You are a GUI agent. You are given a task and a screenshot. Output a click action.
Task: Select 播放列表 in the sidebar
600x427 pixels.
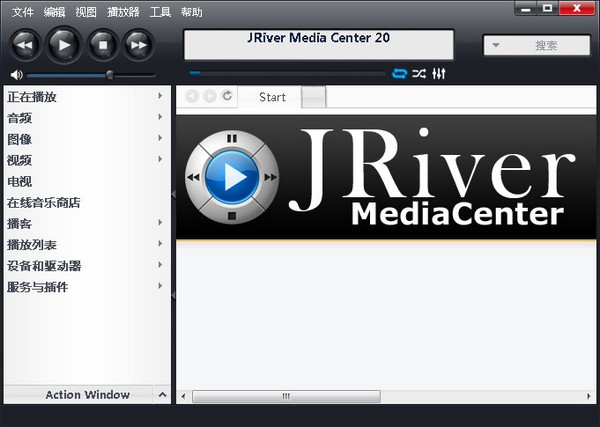(x=32, y=245)
